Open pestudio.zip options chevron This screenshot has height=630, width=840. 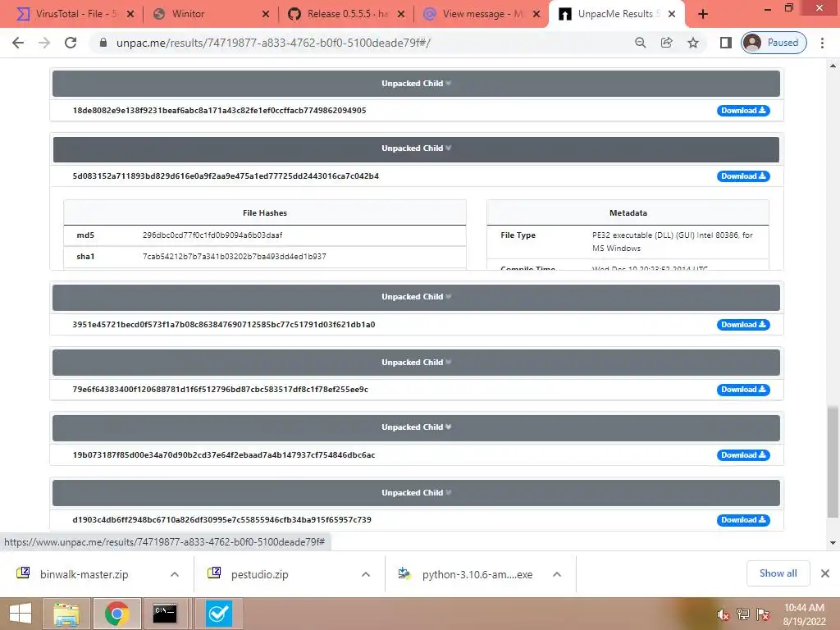[366, 574]
